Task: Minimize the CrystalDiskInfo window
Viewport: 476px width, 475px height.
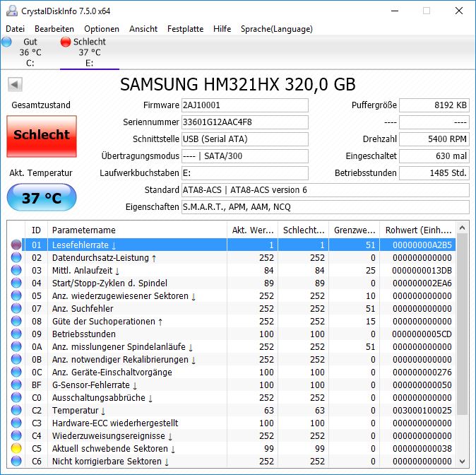Action: pos(395,11)
